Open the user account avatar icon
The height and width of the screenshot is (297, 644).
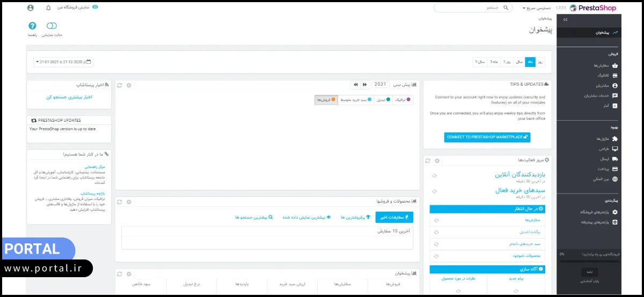[x=30, y=8]
